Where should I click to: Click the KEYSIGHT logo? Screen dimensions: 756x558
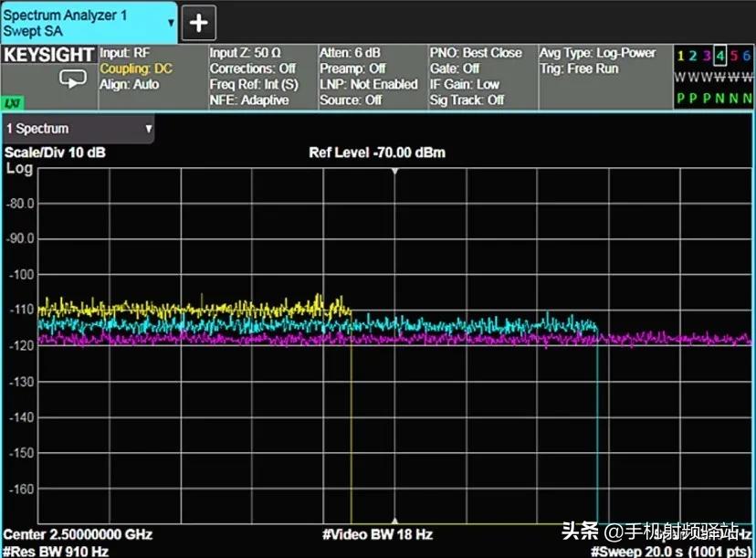point(48,55)
